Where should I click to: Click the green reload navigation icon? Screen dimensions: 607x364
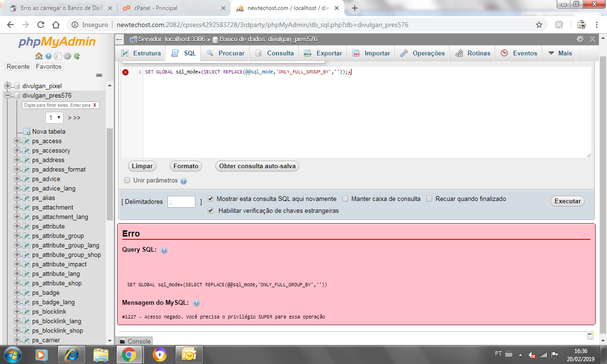(x=76, y=56)
